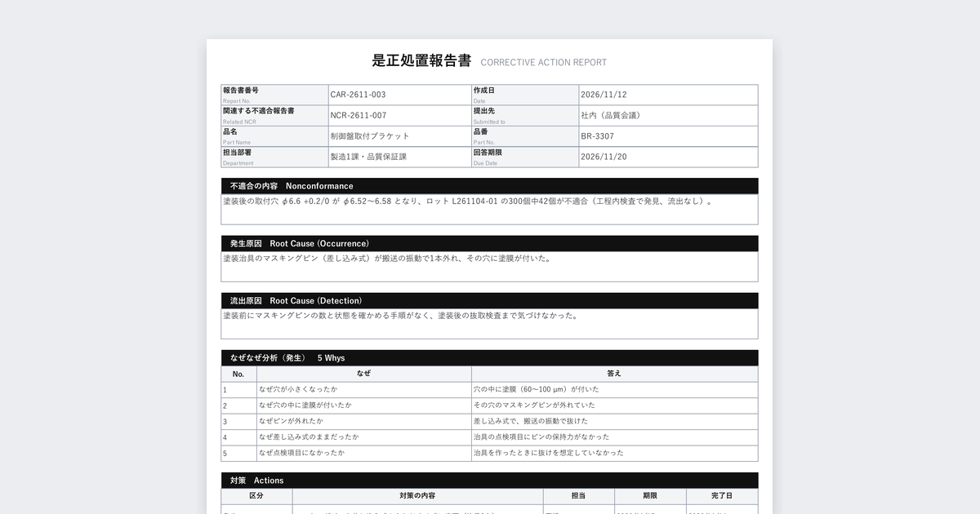
Task: Click the 対策の内容 column header
Action: [x=417, y=496]
